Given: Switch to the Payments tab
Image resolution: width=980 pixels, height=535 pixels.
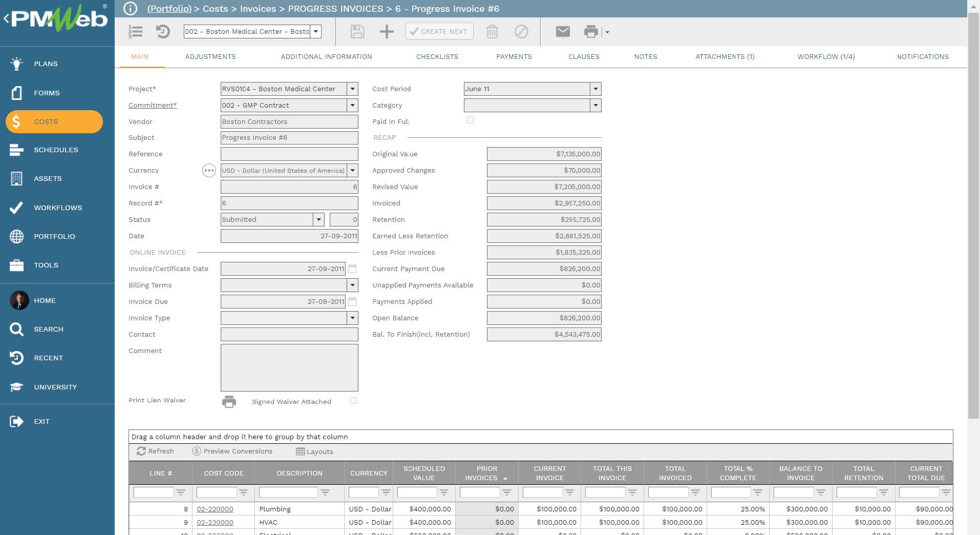Looking at the screenshot, I should point(514,56).
